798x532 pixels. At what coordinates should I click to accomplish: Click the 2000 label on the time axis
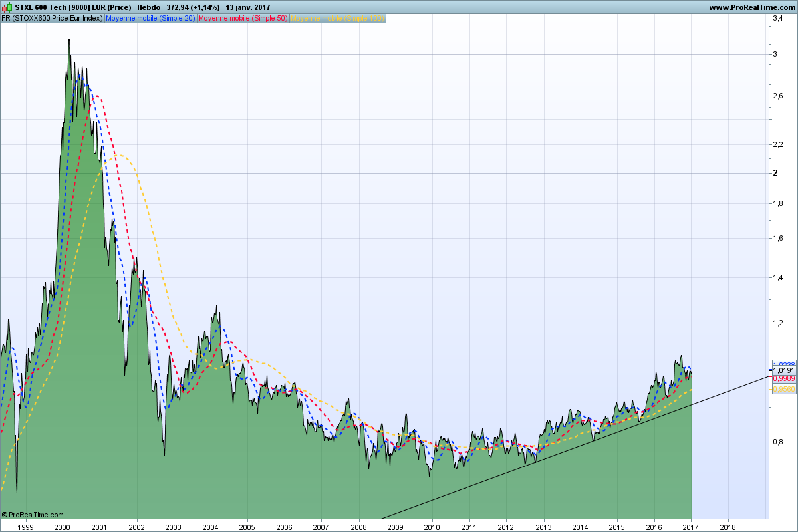click(x=63, y=526)
